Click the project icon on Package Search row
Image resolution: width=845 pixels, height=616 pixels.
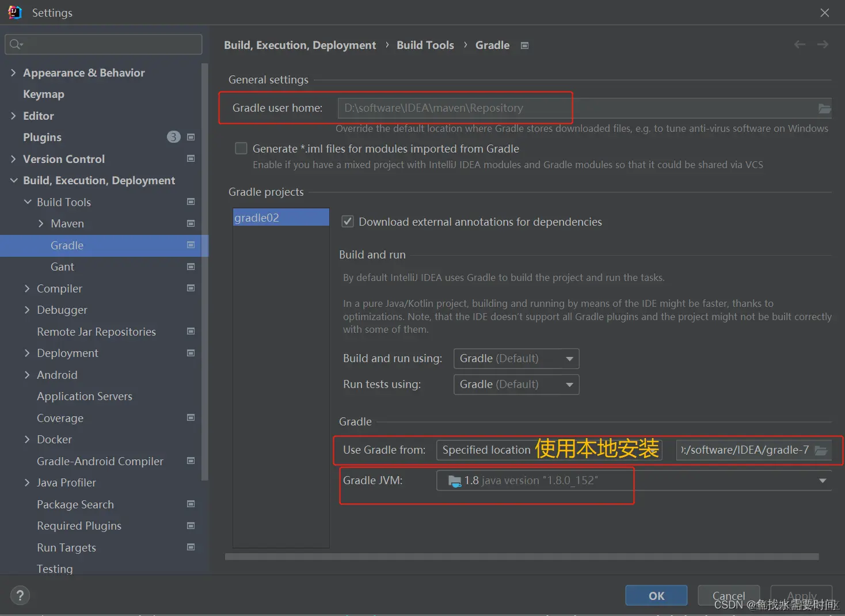pyautogui.click(x=191, y=504)
